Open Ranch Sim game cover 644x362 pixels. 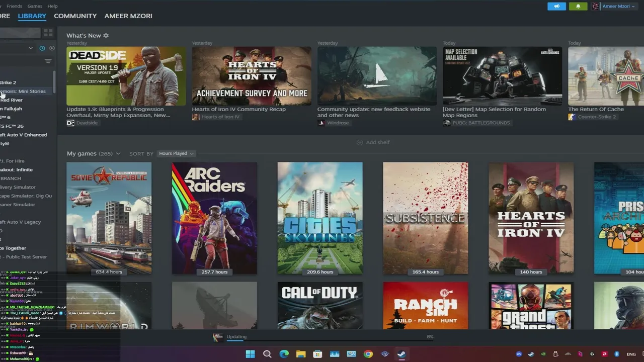tap(425, 306)
